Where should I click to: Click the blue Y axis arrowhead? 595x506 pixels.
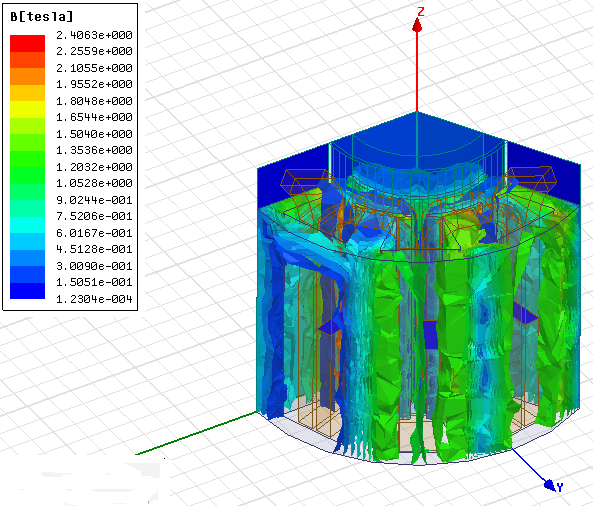tap(549, 485)
